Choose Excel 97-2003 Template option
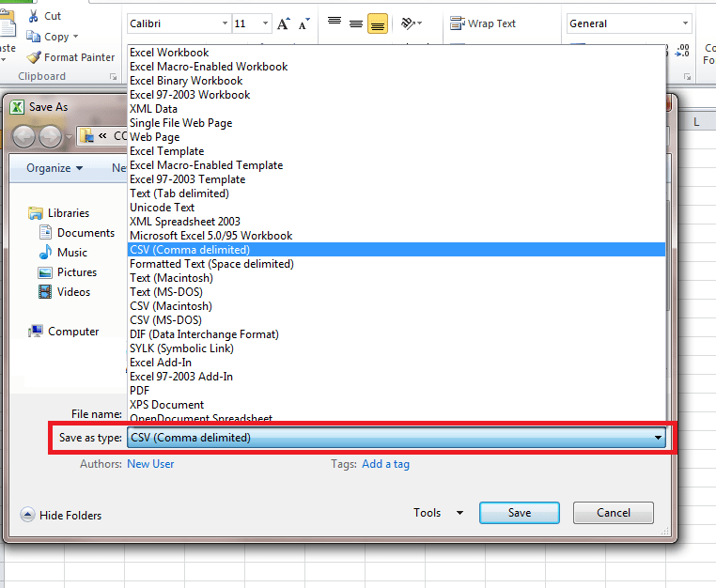 tap(396, 179)
